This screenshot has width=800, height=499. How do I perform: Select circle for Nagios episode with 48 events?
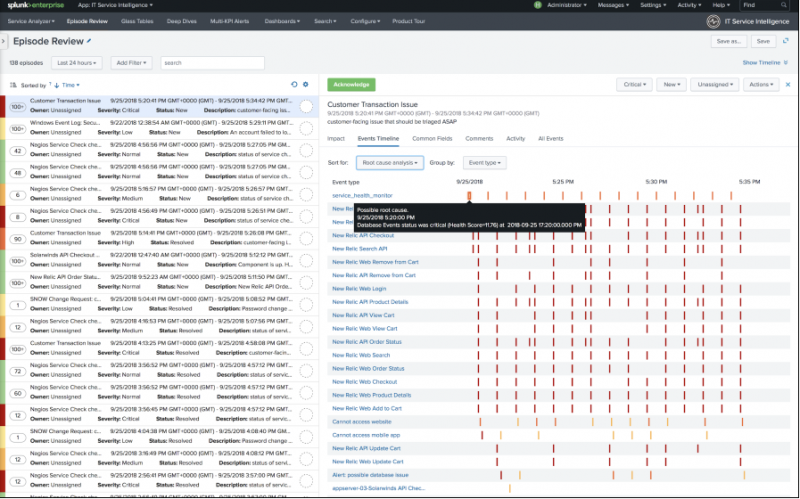click(x=306, y=172)
